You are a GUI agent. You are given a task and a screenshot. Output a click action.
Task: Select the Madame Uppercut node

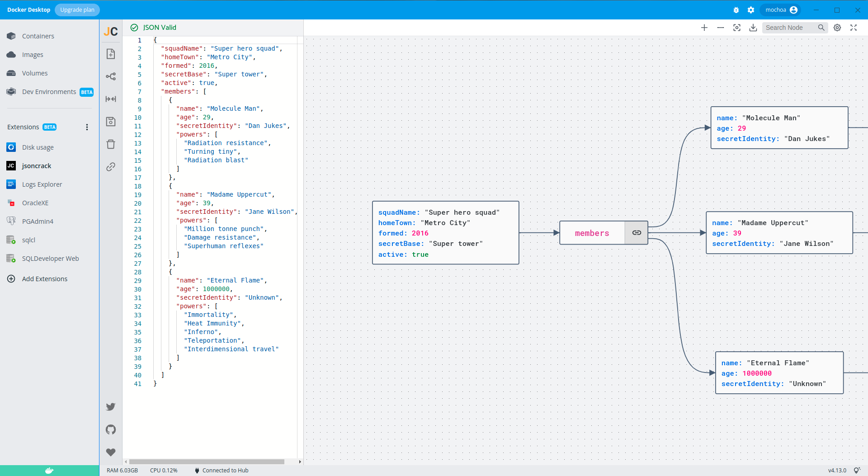pos(779,233)
